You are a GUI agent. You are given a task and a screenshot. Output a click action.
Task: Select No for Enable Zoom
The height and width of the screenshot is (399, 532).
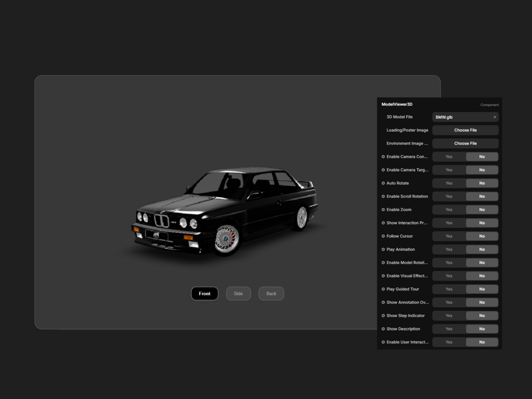tap(482, 210)
